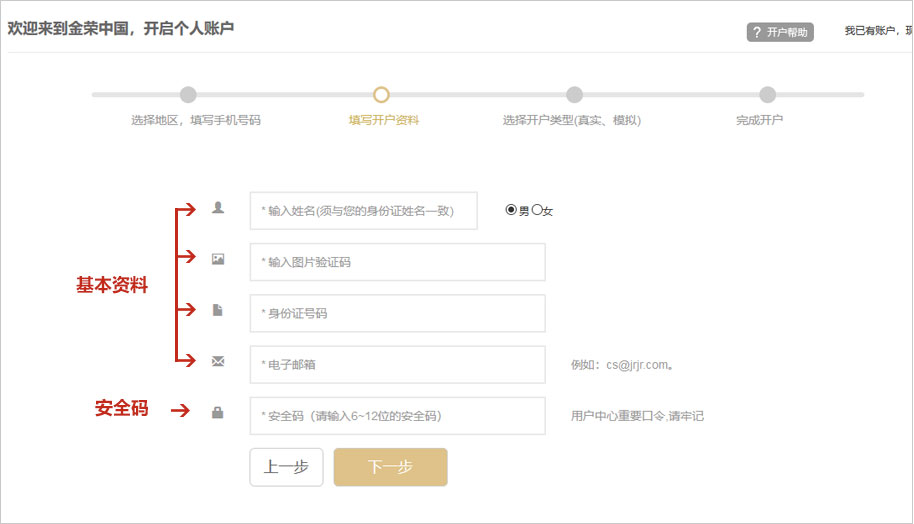Click the 完成开户 step label
Viewport: 914px width, 524px height.
point(759,120)
